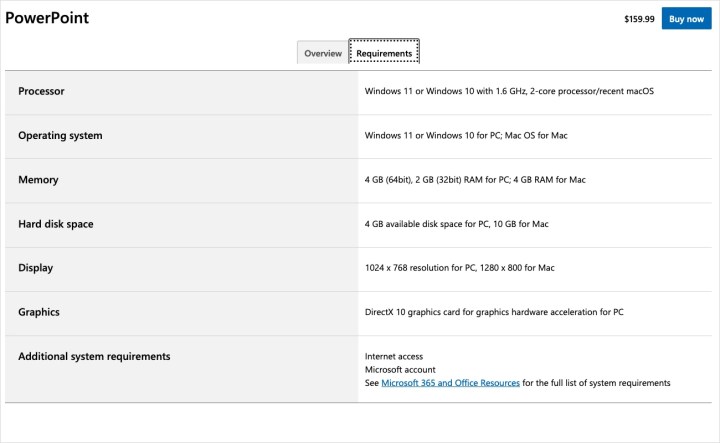
Task: Switch to the Overview tab
Action: [323, 53]
